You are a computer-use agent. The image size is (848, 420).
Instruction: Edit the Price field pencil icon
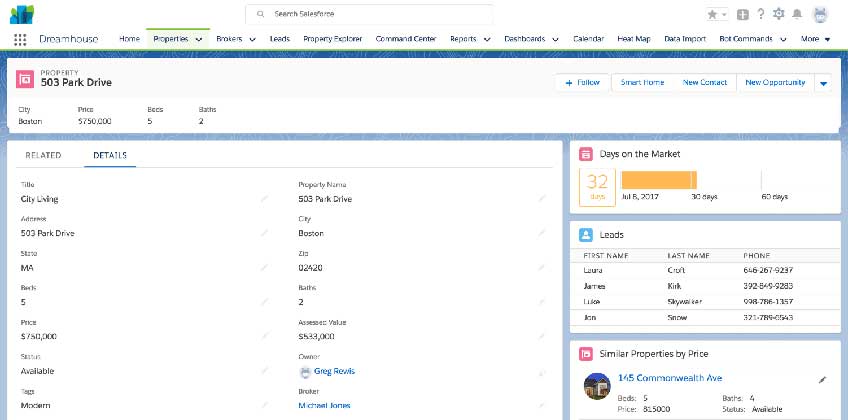(x=264, y=336)
